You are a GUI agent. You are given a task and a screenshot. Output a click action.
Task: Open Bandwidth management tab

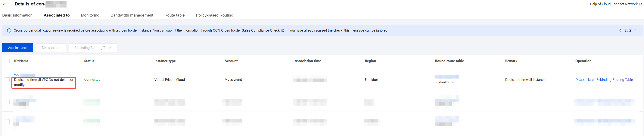[132, 15]
